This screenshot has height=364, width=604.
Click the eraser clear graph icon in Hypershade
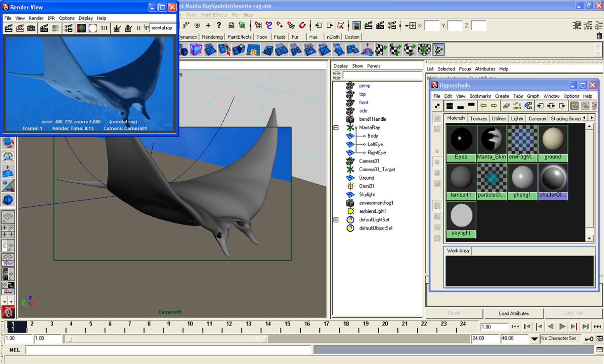click(506, 106)
